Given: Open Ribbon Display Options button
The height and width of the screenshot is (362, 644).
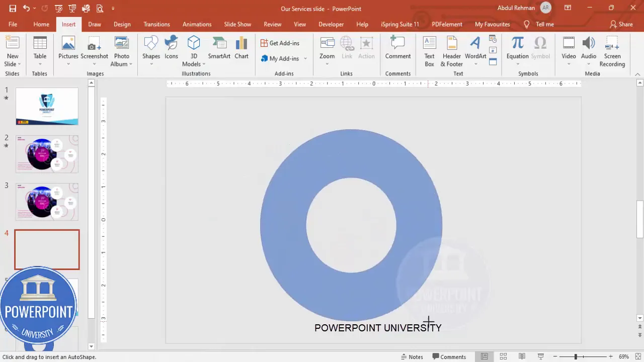Looking at the screenshot, I should click(x=568, y=8).
